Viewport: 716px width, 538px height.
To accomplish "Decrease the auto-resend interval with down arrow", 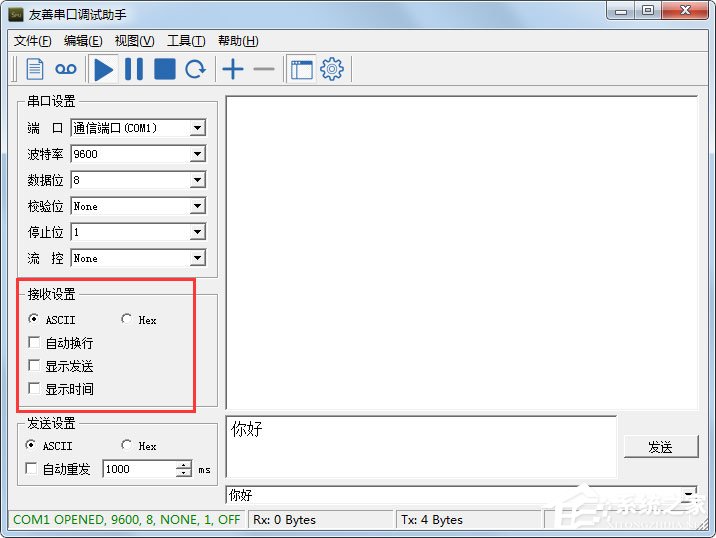I will (184, 473).
